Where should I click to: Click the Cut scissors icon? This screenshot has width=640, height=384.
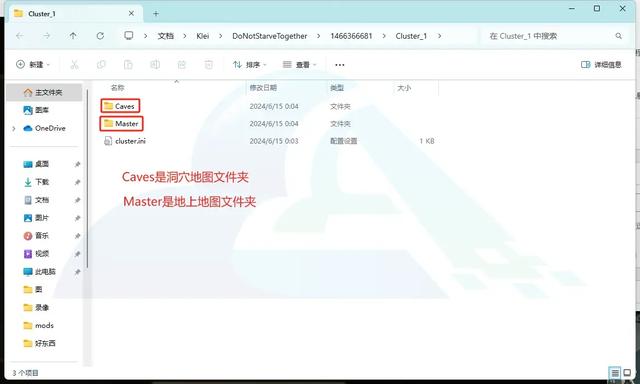tap(74, 64)
